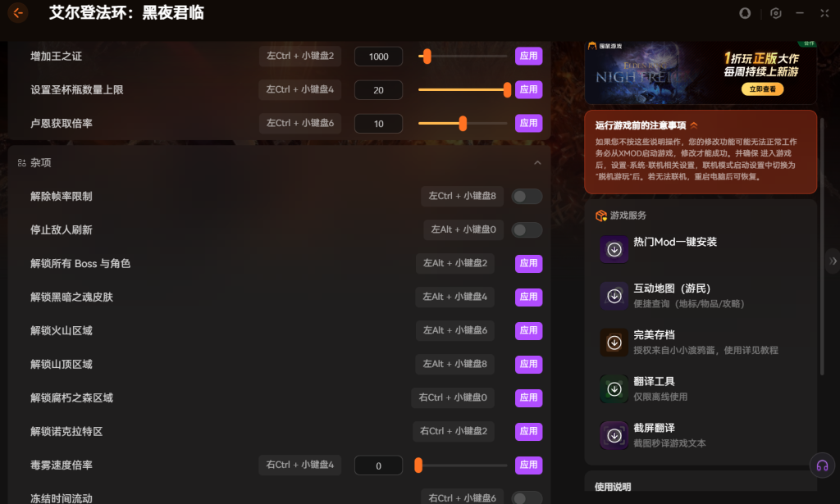Open the 互动地图 (游民) service icon
This screenshot has height=504, width=840.
coord(614,296)
